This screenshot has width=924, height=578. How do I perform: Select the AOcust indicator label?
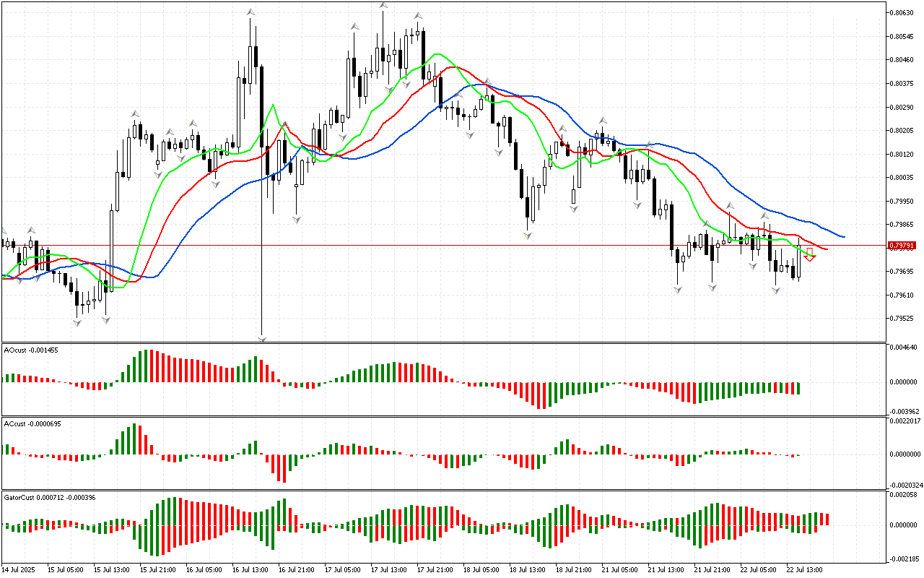(x=30, y=350)
